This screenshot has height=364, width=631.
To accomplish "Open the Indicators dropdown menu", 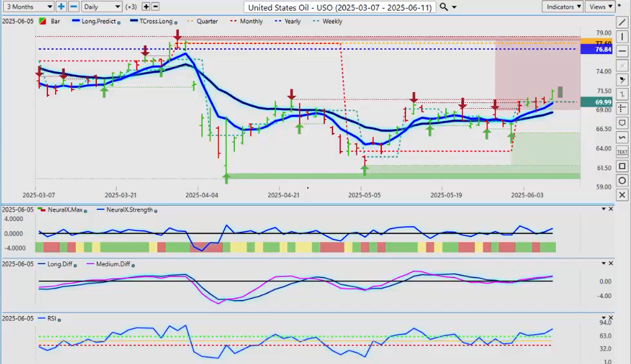I will [x=563, y=6].
